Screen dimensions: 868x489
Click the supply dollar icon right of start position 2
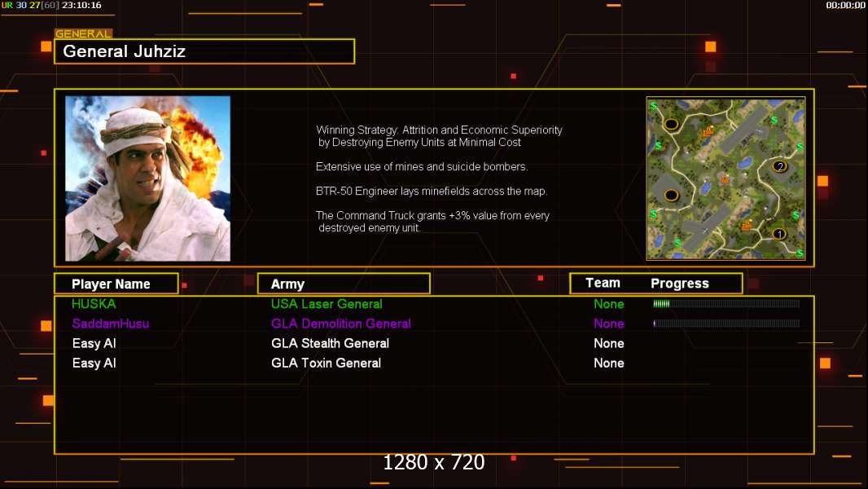tap(800, 146)
